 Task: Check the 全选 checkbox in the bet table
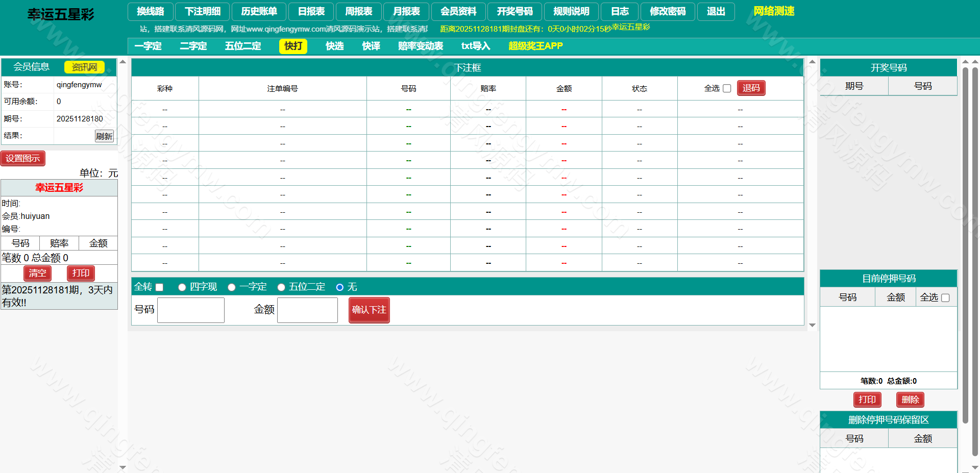tap(726, 88)
